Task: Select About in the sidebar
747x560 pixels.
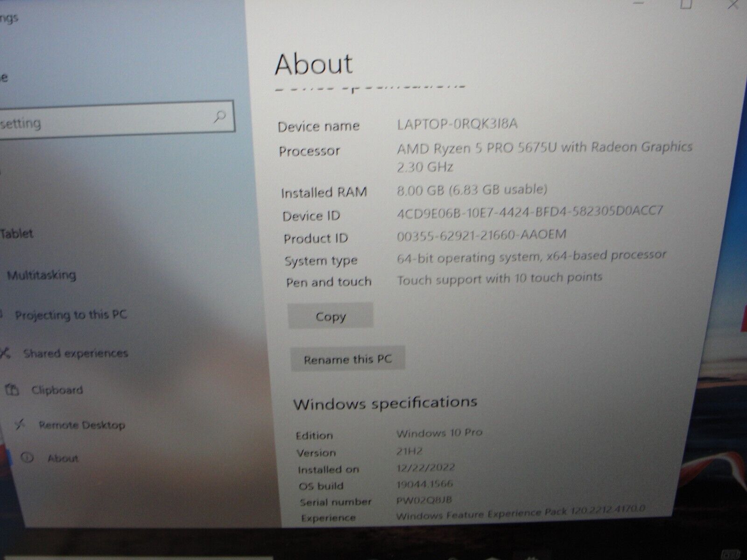Action: (63, 458)
